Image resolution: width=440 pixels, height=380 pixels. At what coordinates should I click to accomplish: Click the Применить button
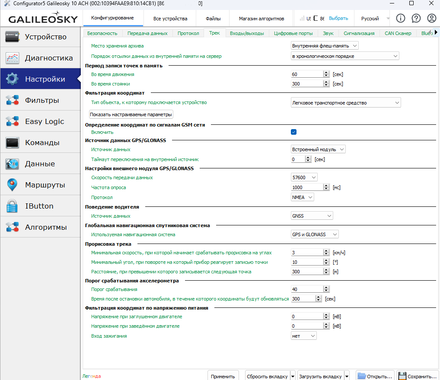tap(223, 376)
